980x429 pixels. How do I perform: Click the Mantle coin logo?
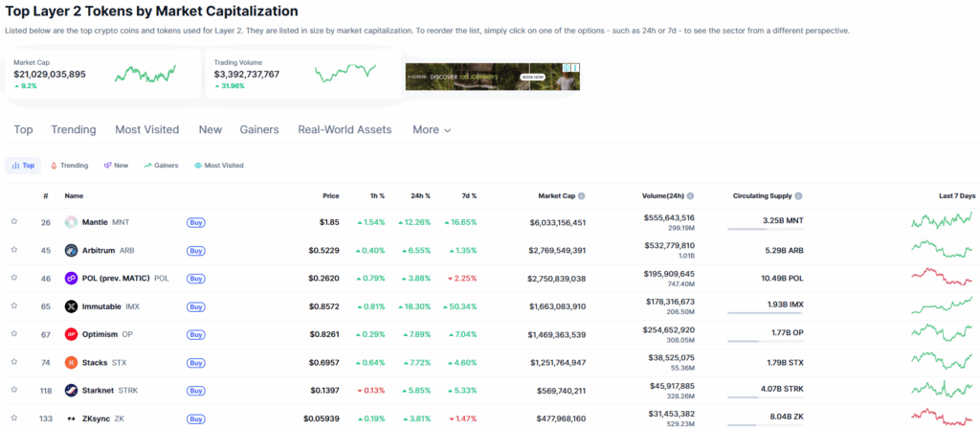point(71,222)
